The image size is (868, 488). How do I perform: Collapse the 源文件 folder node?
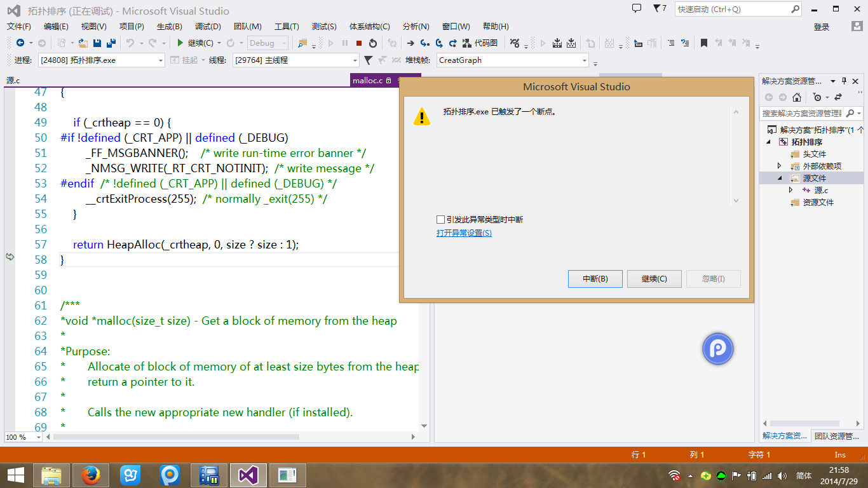780,178
